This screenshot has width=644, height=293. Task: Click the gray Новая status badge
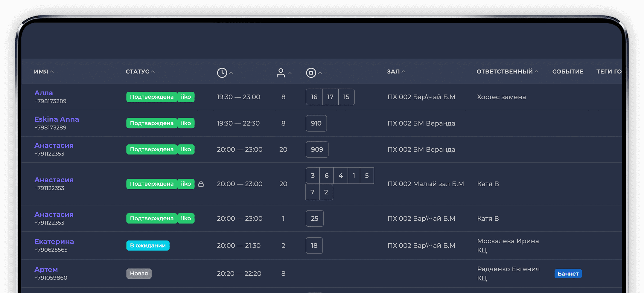(x=139, y=274)
